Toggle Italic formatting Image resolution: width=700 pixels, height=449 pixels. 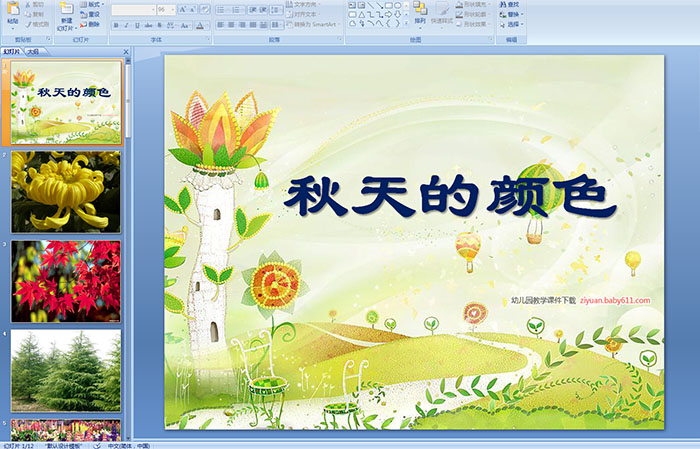click(126, 25)
